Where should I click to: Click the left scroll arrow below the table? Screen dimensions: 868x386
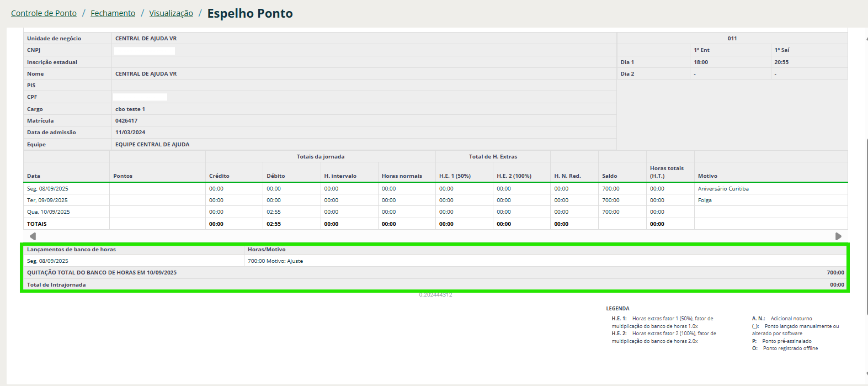click(33, 236)
